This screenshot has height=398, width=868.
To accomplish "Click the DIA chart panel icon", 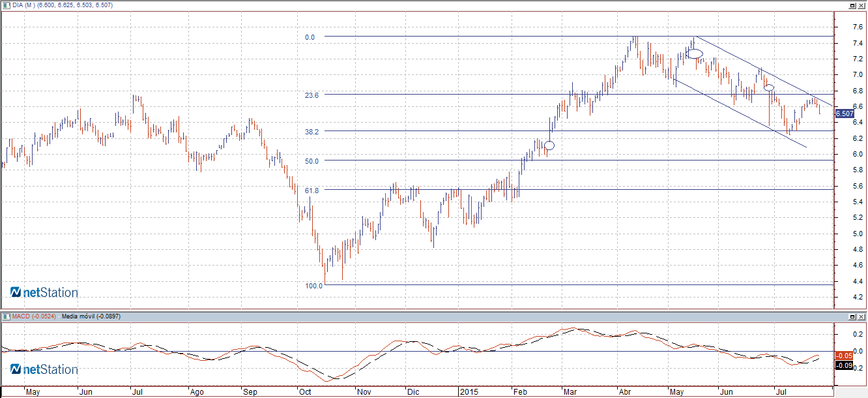I will point(6,5).
